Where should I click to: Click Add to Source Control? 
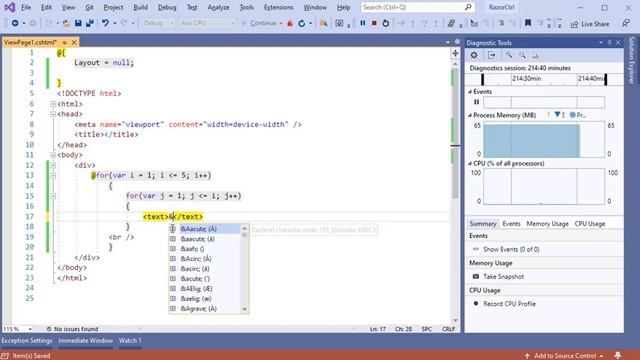[564, 356]
